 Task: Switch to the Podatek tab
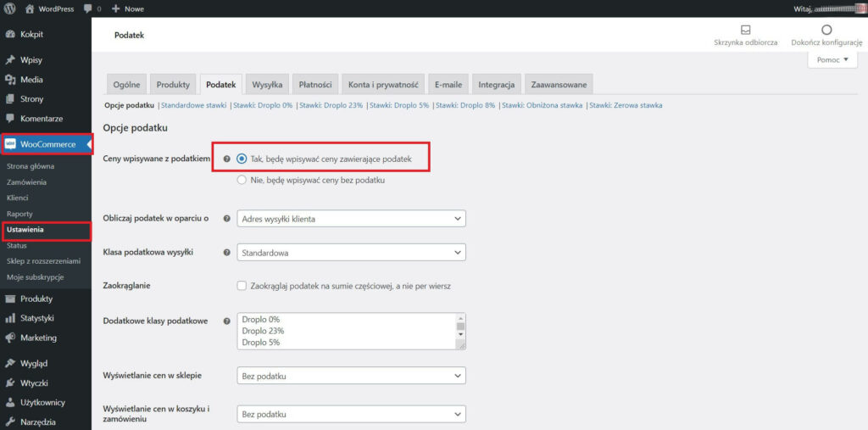pos(221,85)
